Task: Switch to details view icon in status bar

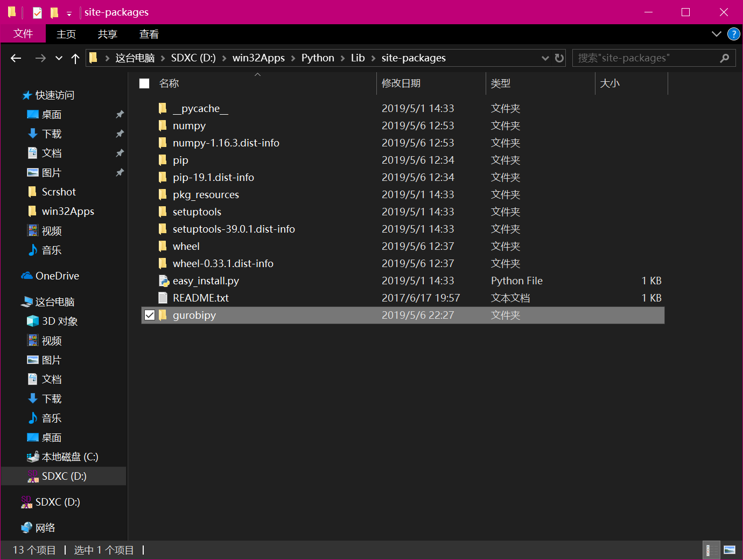Action: 712,550
